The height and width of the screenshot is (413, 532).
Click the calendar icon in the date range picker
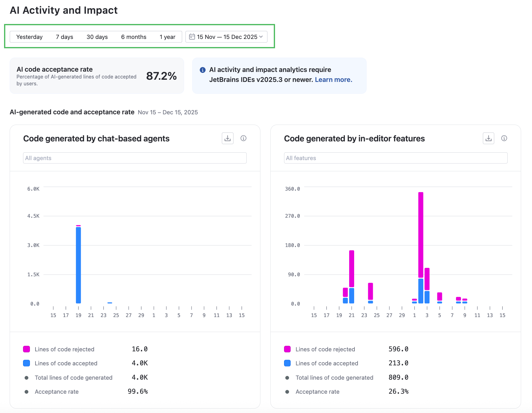192,36
